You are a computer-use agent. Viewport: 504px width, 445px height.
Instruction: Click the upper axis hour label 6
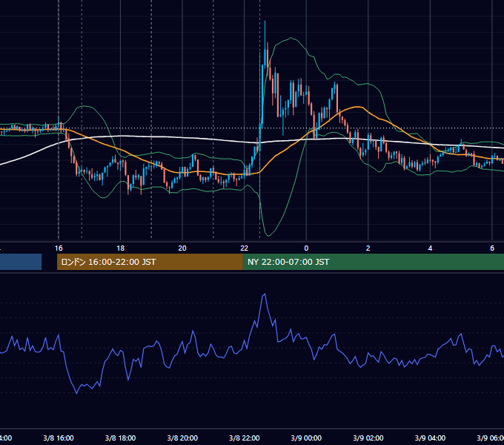492,248
